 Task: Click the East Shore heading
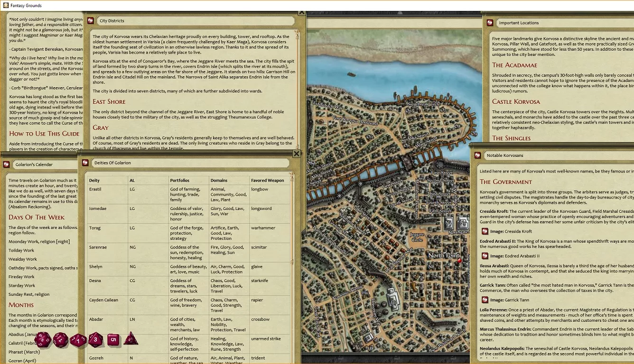pos(109,101)
